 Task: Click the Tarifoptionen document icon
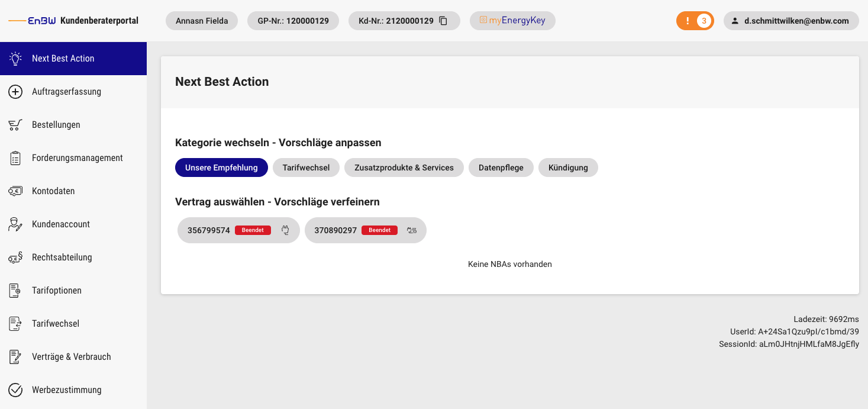(x=15, y=291)
